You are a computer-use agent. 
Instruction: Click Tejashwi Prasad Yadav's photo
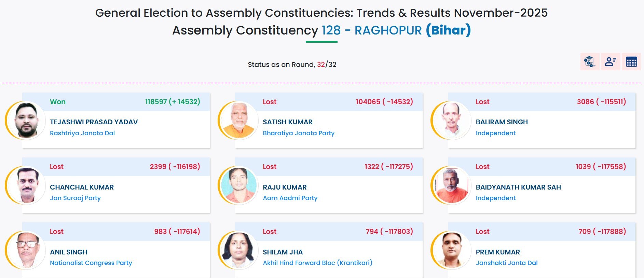[26, 121]
